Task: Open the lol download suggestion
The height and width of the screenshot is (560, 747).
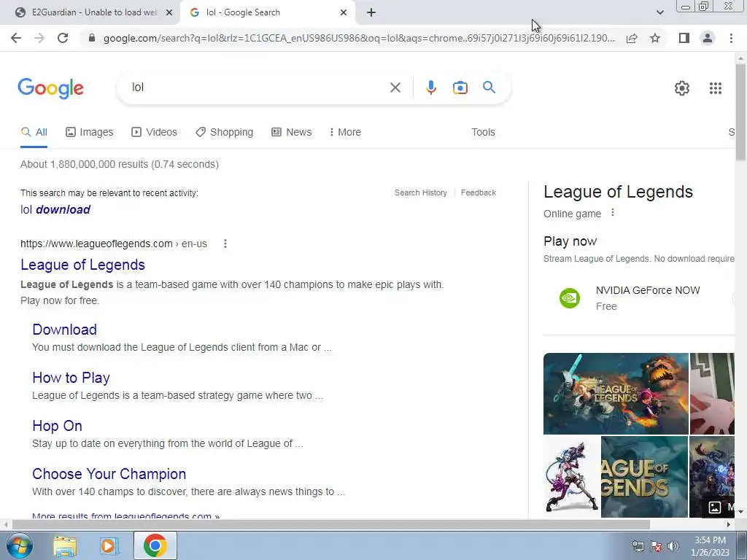Action: (55, 209)
